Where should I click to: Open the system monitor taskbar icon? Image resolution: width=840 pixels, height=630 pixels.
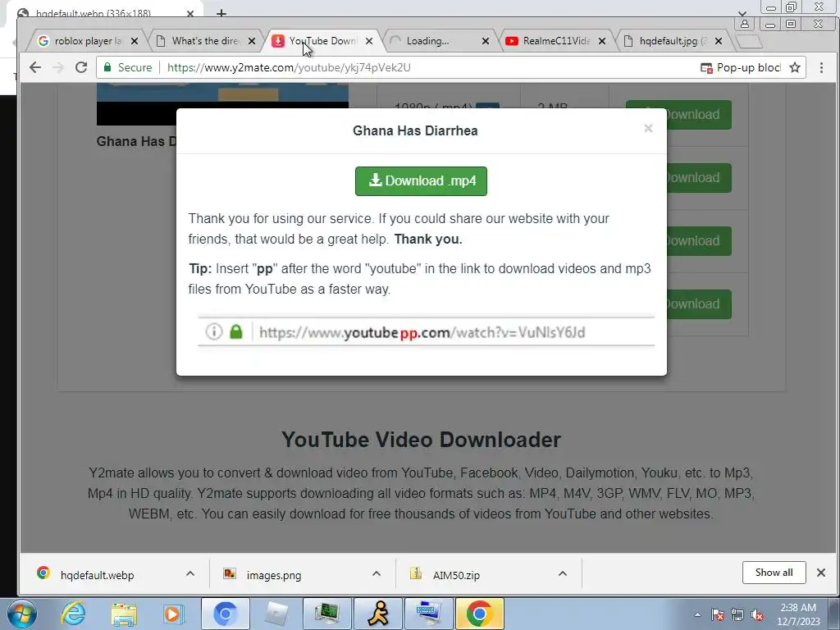(x=326, y=614)
